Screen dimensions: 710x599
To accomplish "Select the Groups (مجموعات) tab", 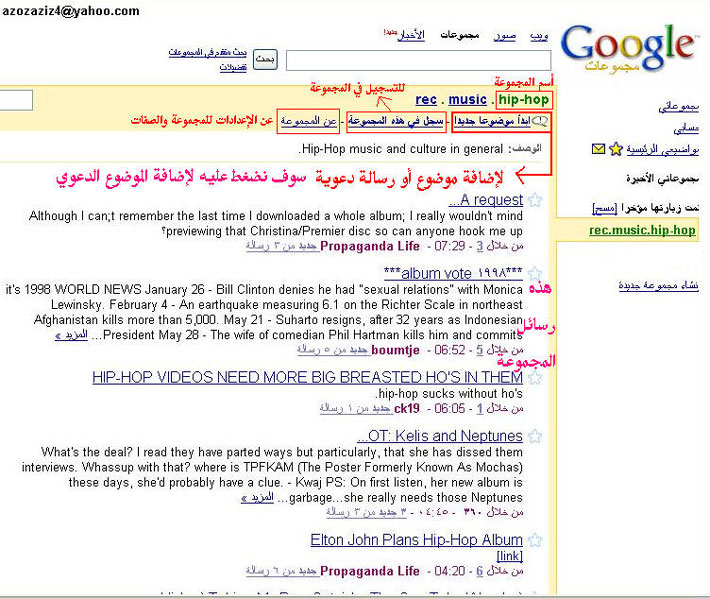I will 460,35.
